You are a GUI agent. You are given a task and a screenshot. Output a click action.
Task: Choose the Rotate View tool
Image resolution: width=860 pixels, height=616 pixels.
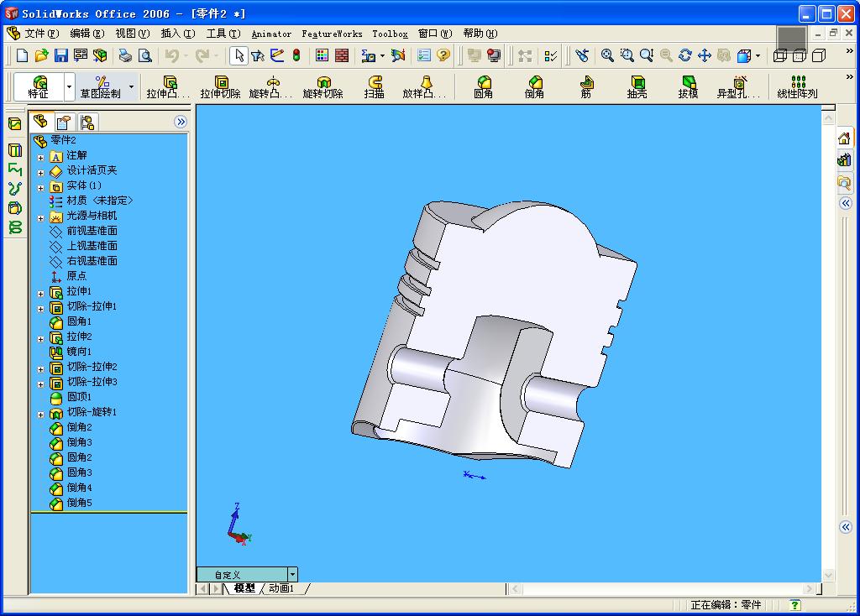tap(685, 55)
